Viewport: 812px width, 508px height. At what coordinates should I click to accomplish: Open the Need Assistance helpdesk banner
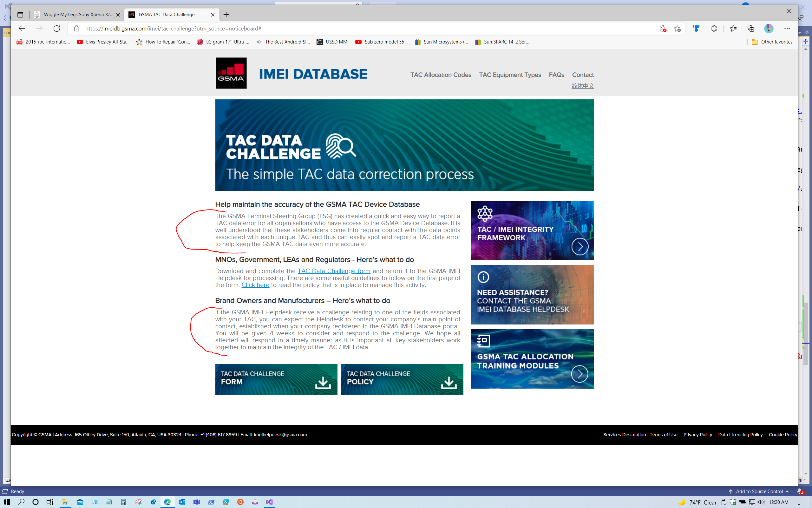pyautogui.click(x=532, y=295)
